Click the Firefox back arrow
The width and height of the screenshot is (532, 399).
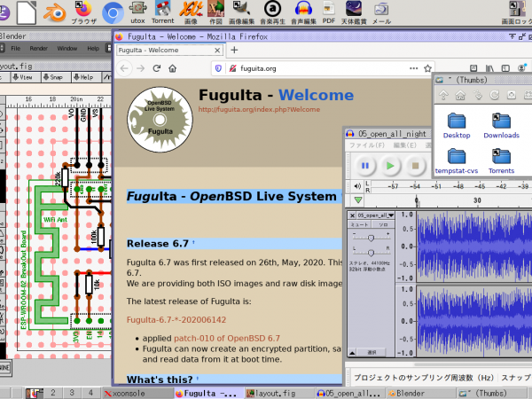124,68
